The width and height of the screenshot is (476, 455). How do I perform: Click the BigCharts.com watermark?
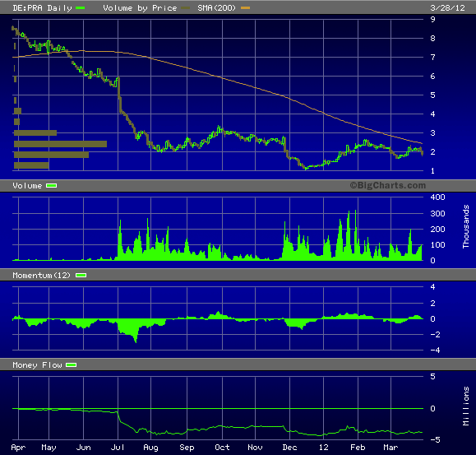click(x=388, y=185)
